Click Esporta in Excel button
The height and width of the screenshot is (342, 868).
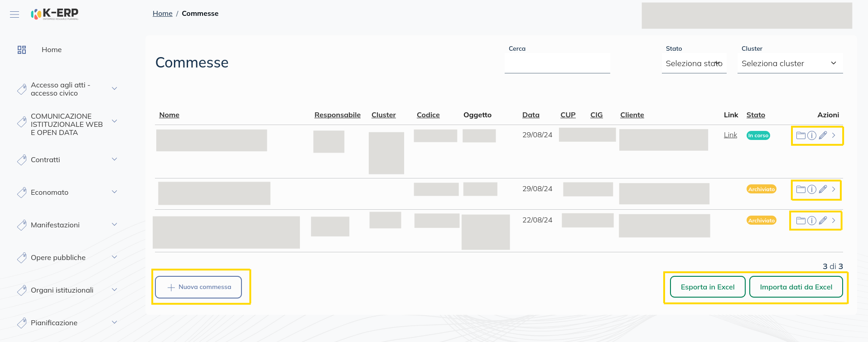(x=707, y=287)
